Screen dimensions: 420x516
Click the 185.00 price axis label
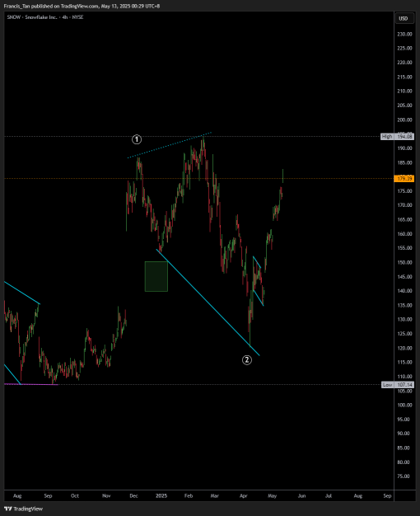coord(405,162)
